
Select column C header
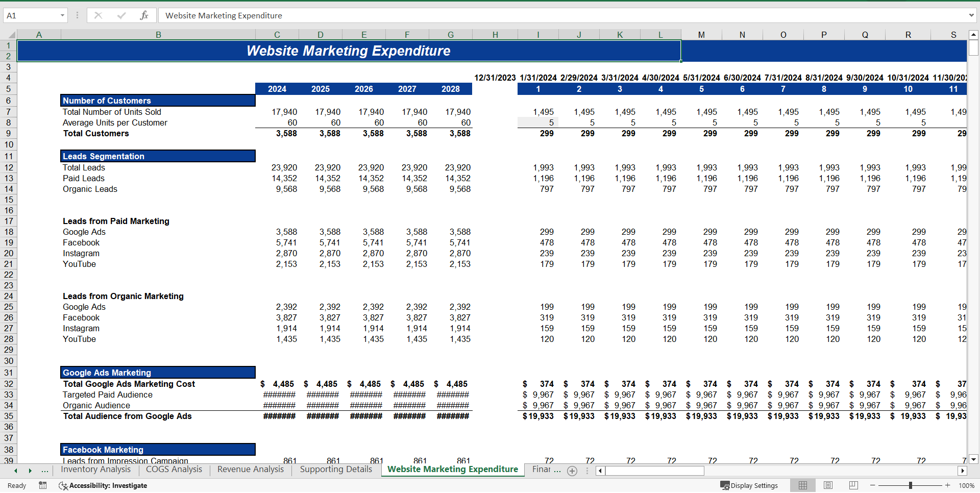coord(277,35)
